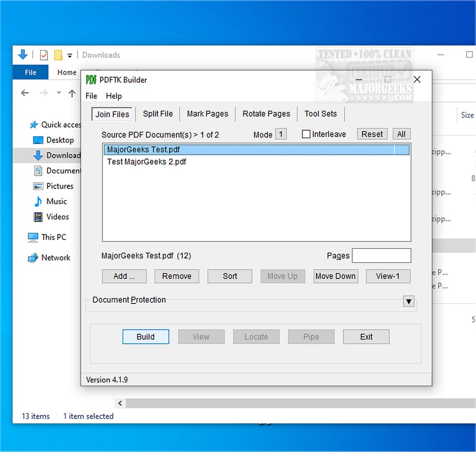Open Documents in Explorer sidebar

pos(57,171)
